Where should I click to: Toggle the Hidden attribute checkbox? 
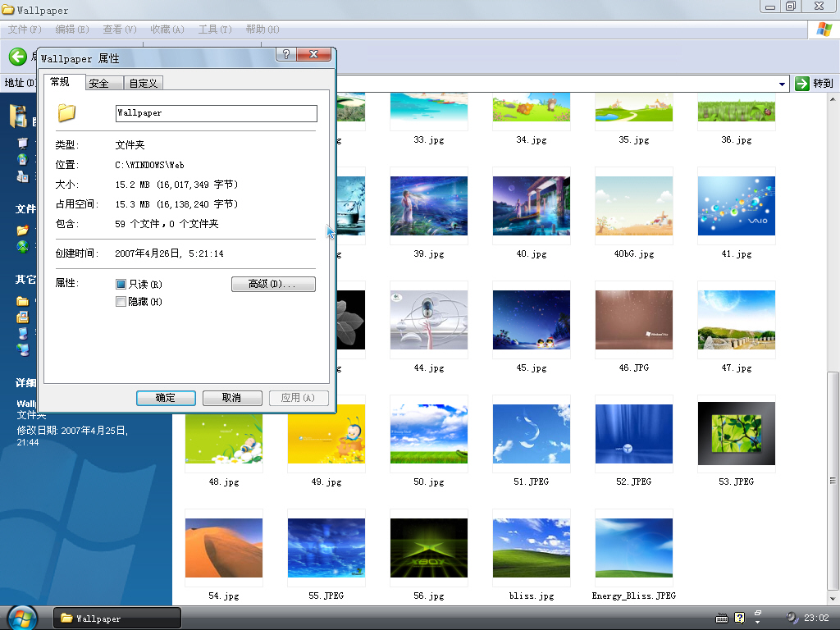(x=121, y=302)
